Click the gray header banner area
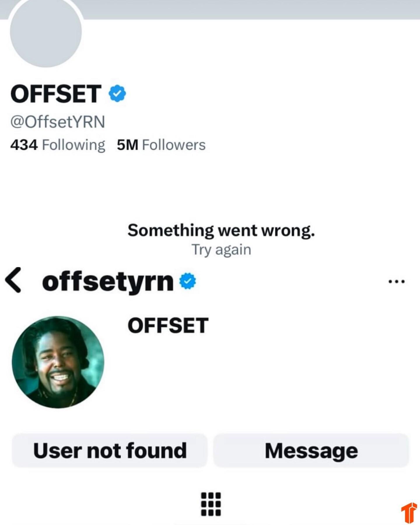420x525 pixels. click(251, 9)
